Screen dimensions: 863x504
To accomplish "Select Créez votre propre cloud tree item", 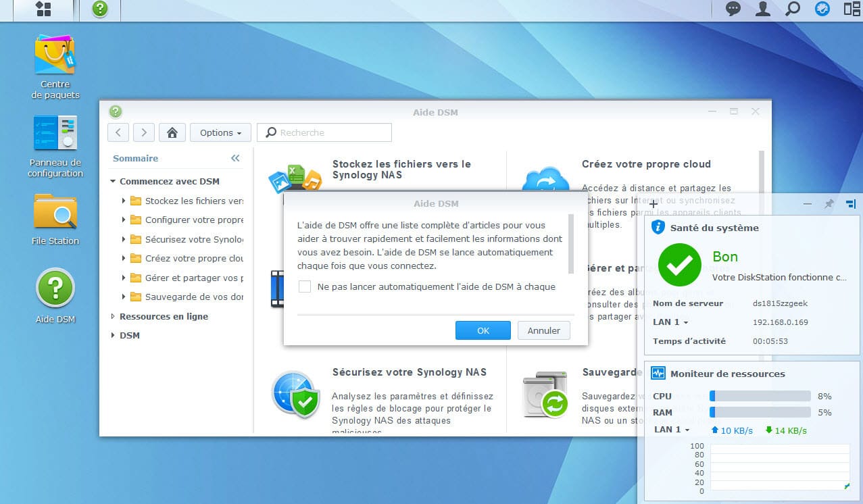I will (x=194, y=258).
